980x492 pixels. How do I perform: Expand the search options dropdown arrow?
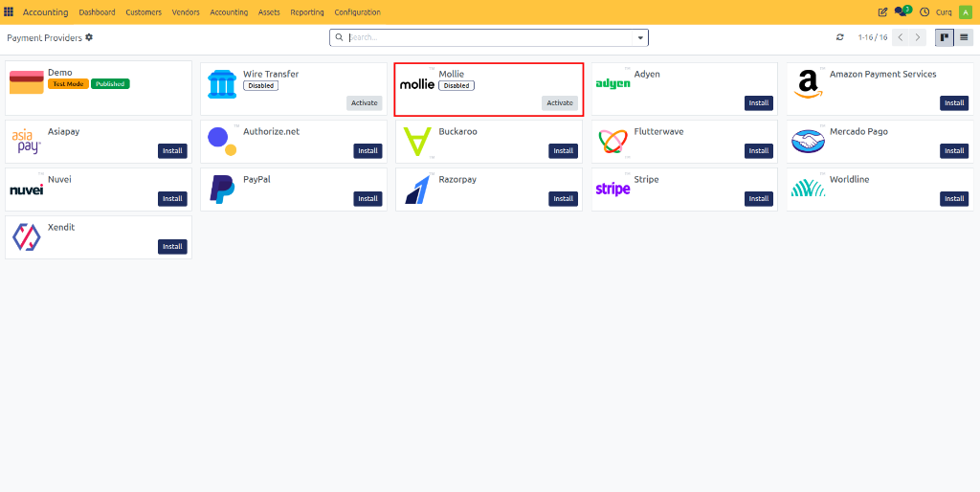coord(640,37)
